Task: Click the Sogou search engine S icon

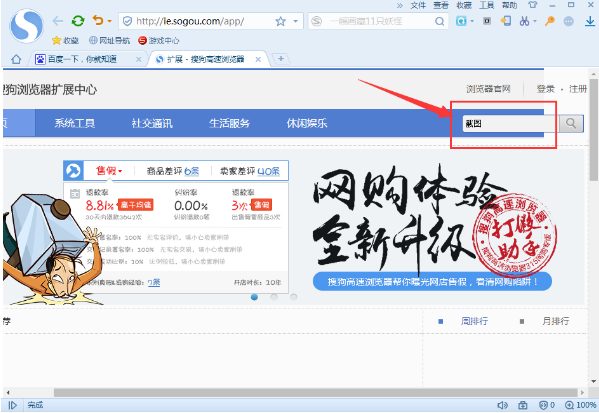Action: [317, 21]
